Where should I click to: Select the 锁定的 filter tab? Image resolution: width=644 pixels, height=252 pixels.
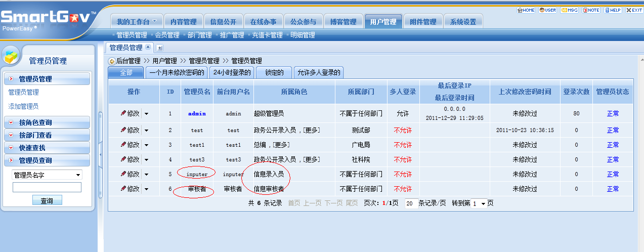pos(274,72)
